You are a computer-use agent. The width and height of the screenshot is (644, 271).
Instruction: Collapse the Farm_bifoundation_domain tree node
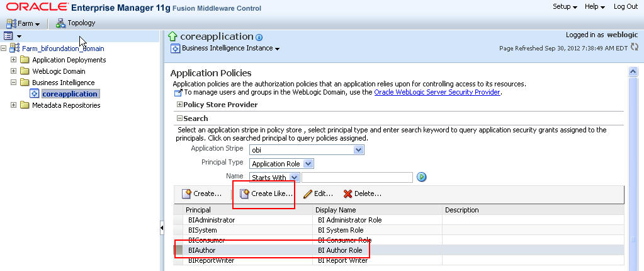(x=4, y=49)
